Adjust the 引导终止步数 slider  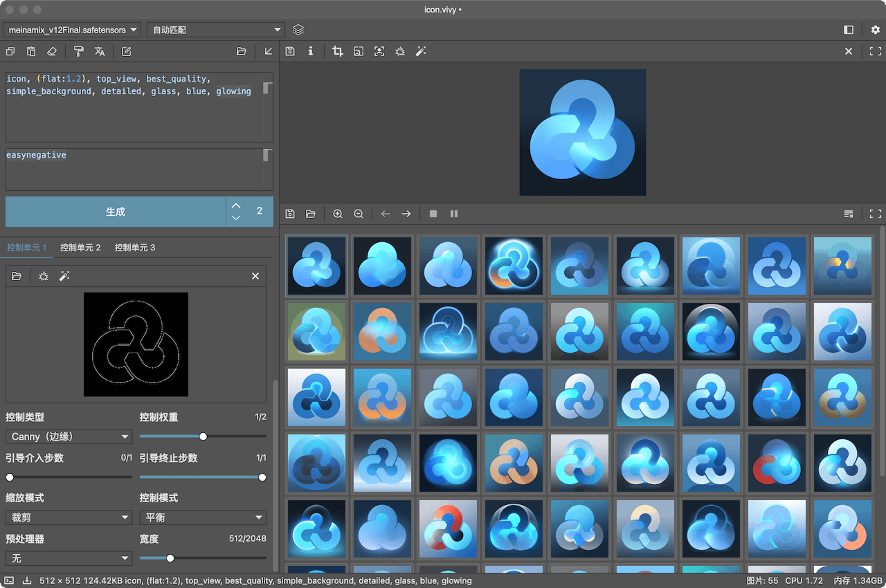click(x=203, y=477)
